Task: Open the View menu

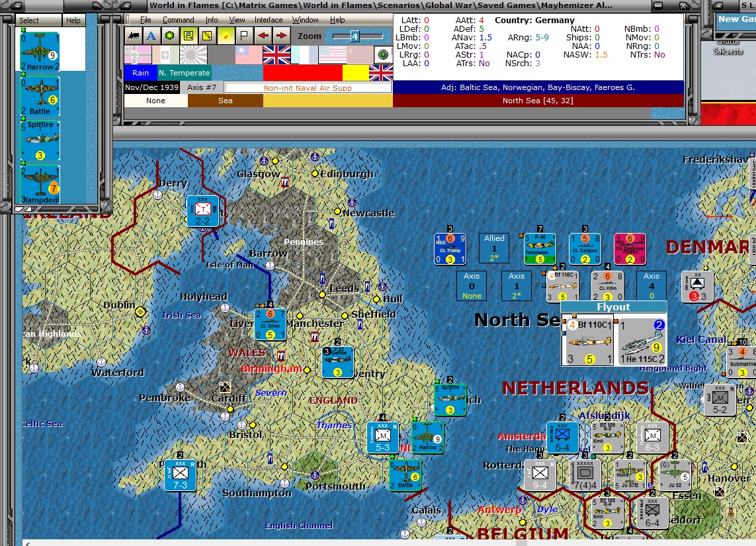Action: [x=237, y=20]
